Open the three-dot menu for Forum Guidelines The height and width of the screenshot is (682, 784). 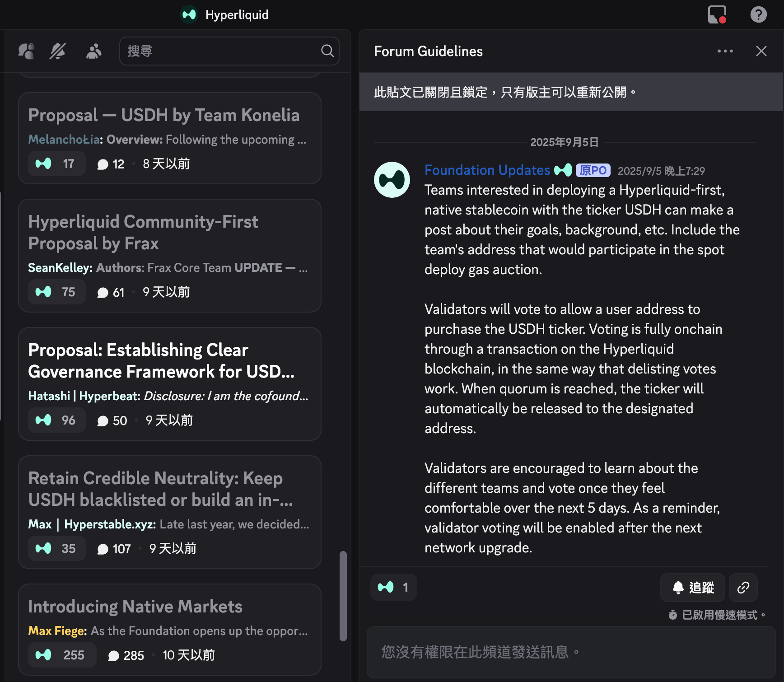pos(725,51)
